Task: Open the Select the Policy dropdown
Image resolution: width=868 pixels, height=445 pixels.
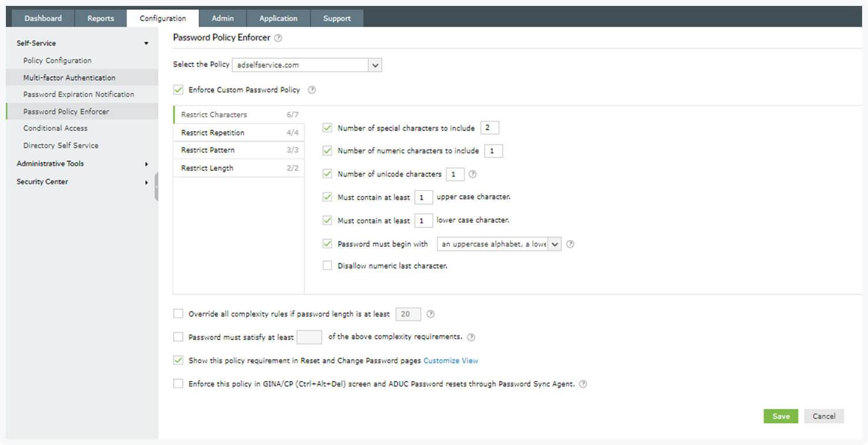Action: click(x=375, y=65)
